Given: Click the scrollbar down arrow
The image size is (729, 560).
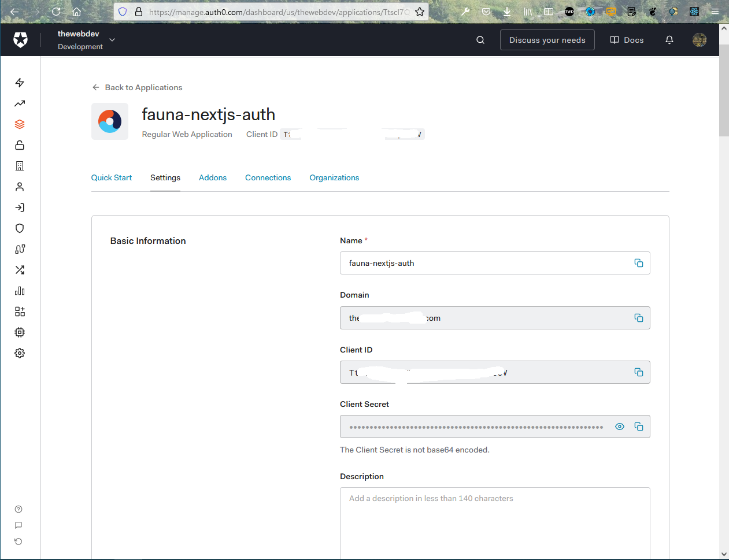Looking at the screenshot, I should pyautogui.click(x=724, y=554).
